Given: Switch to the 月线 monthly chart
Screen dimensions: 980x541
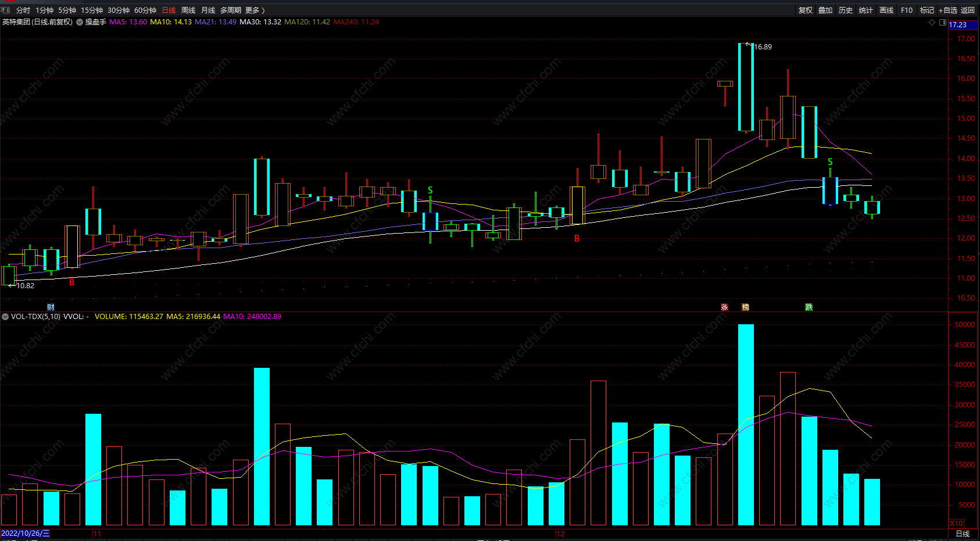Looking at the screenshot, I should tap(208, 10).
